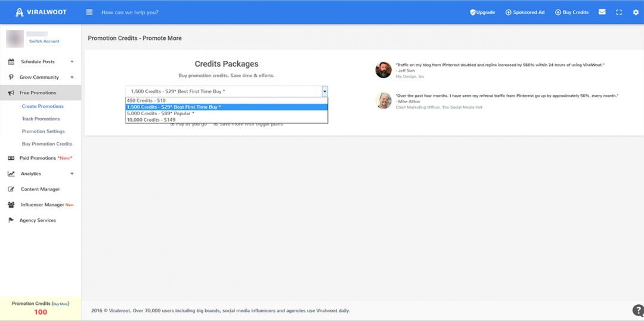Image resolution: width=644 pixels, height=321 pixels.
Task: Click the Free Promotions megaphone icon
Action: click(x=11, y=93)
